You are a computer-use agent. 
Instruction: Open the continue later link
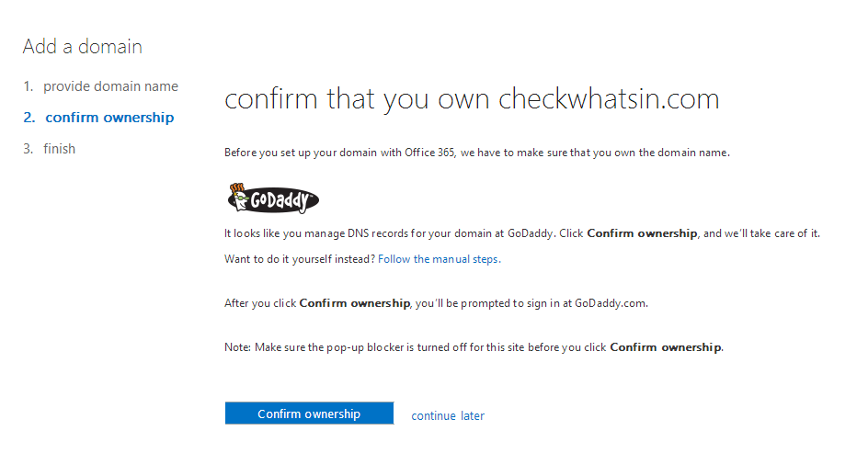448,415
